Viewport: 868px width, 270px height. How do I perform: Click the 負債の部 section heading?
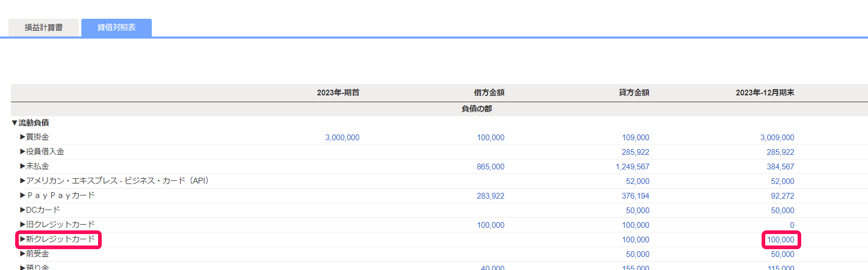[x=477, y=109]
